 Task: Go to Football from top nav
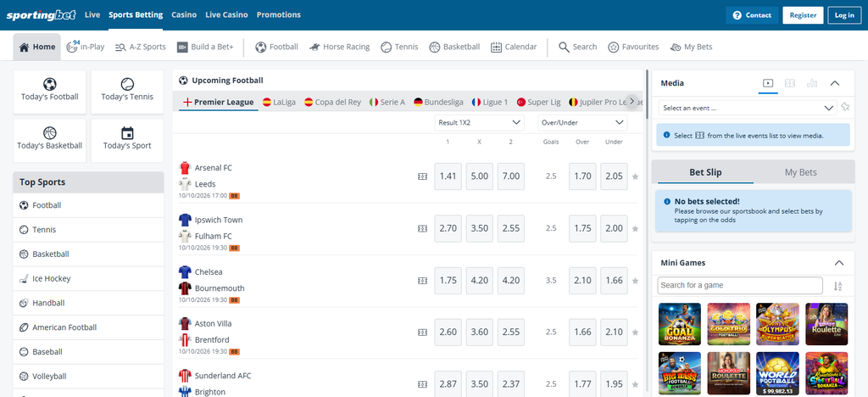click(277, 47)
